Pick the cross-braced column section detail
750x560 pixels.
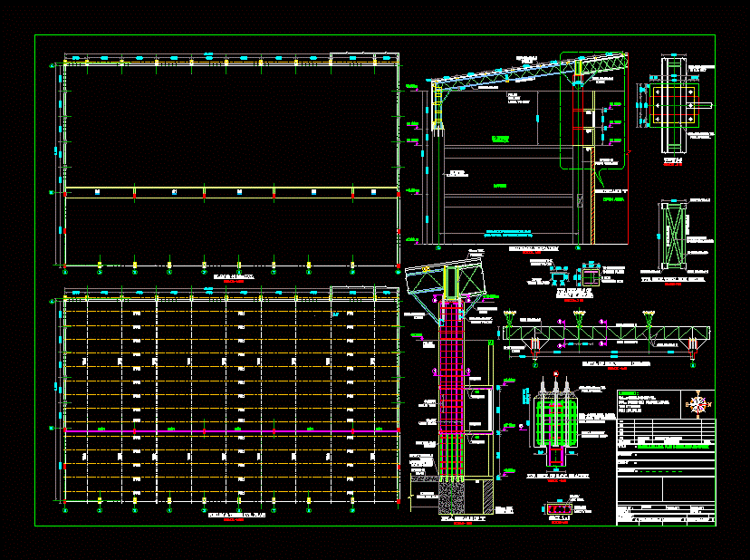(674, 236)
